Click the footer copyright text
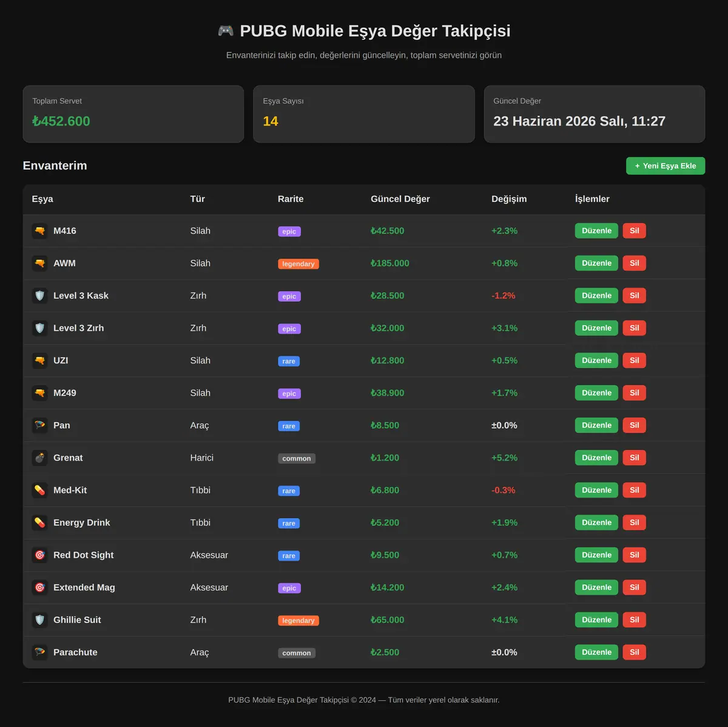The height and width of the screenshot is (727, 728). (364, 700)
